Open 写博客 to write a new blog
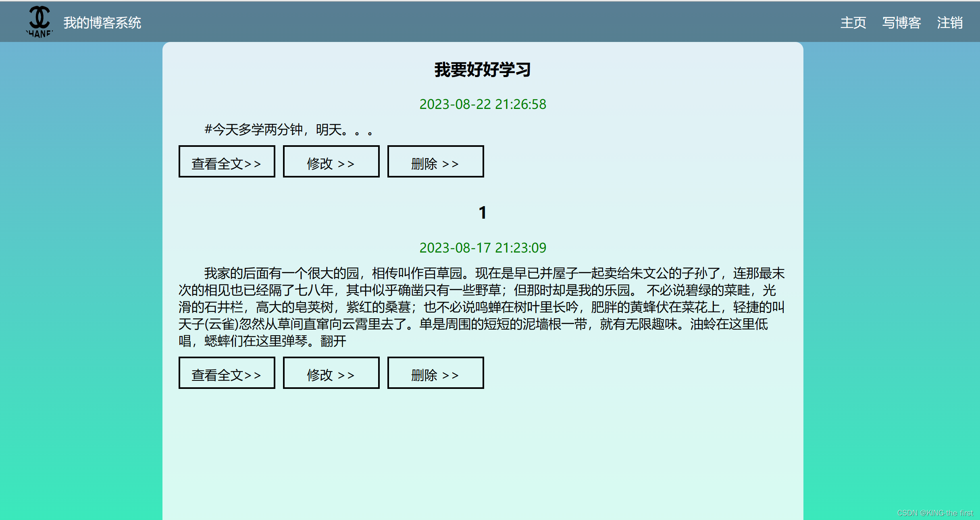Viewport: 980px width, 520px height. [x=902, y=23]
